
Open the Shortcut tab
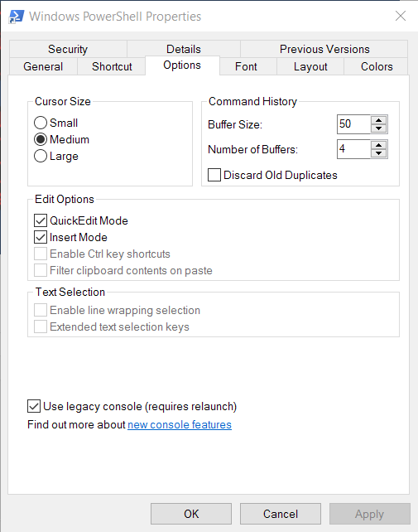(112, 66)
